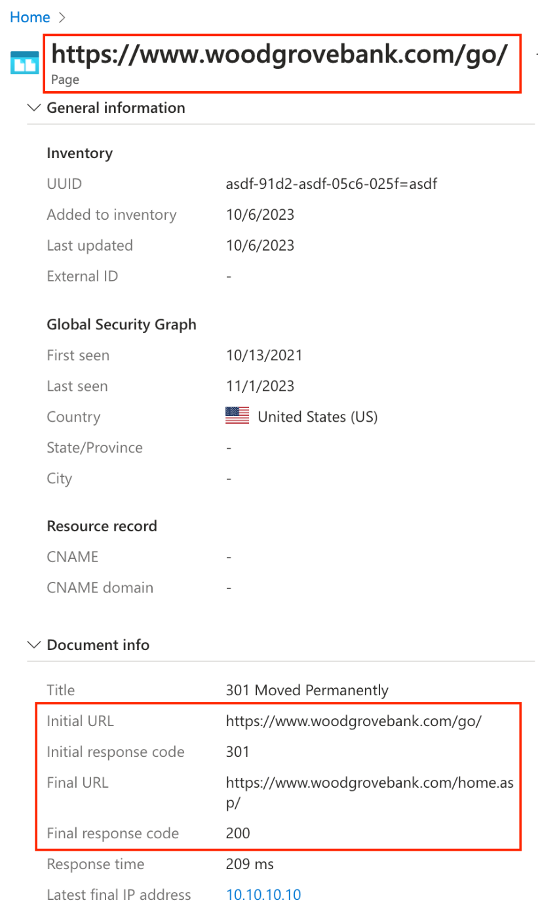Click the page asset icon beside the URL title
538x916 pixels.
click(25, 63)
